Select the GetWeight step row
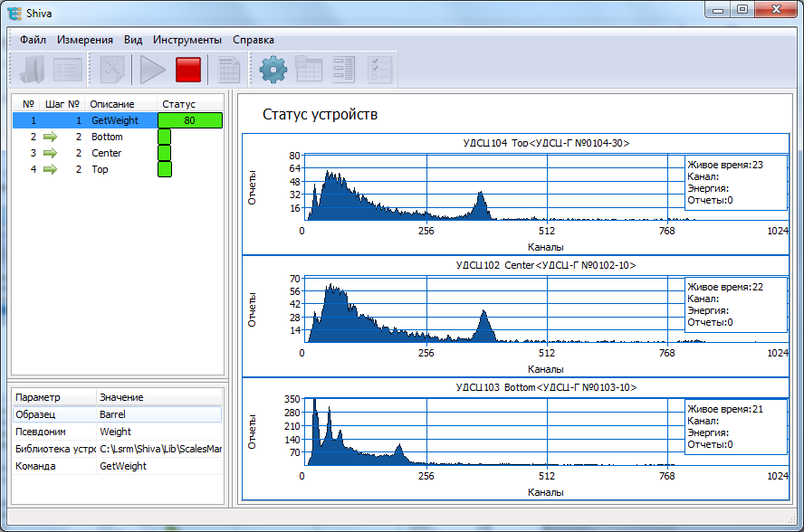This screenshot has height=532, width=804. pyautogui.click(x=113, y=120)
